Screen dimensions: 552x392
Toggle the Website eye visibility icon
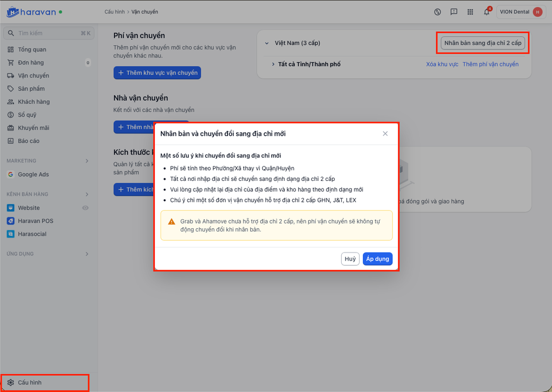[x=85, y=208]
